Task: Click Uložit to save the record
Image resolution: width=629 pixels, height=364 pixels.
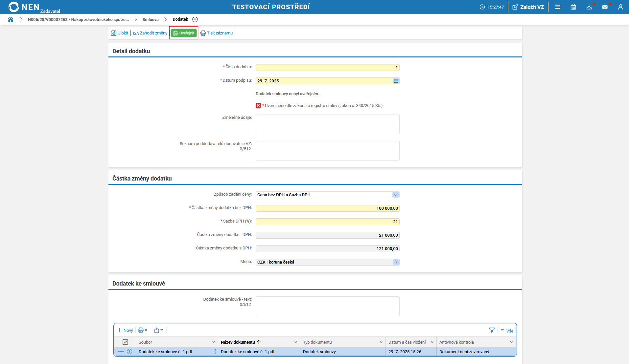Action: click(x=120, y=33)
